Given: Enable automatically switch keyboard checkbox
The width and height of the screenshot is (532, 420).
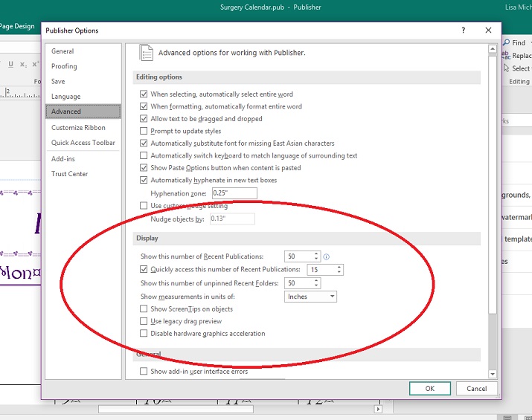Looking at the screenshot, I should pos(144,155).
